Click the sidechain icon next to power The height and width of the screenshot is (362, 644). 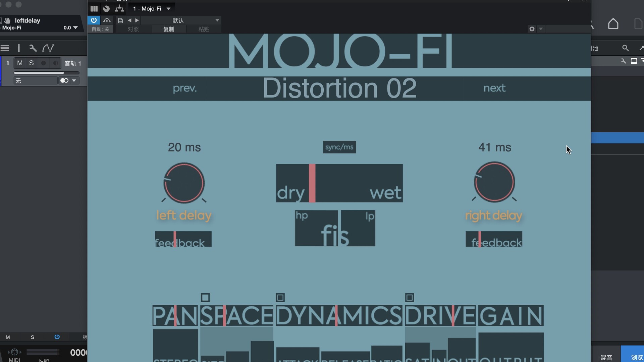[x=107, y=20]
